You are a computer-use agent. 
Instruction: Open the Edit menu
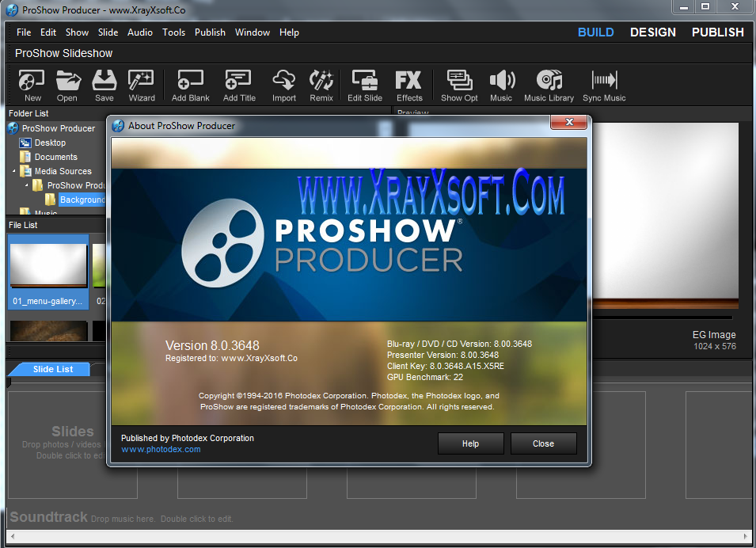pos(48,32)
